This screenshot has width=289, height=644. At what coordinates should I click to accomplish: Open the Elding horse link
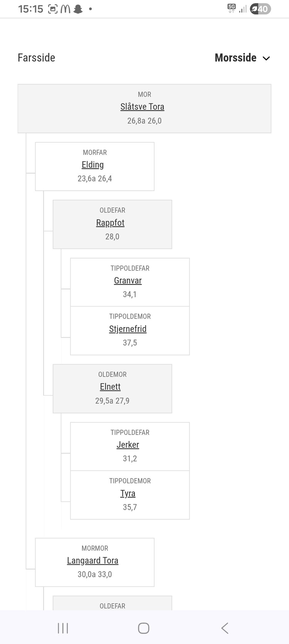click(x=93, y=165)
